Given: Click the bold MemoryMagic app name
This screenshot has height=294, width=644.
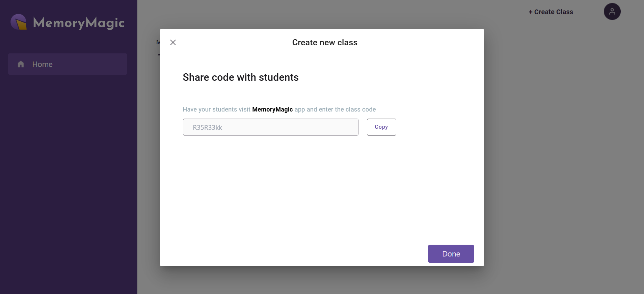Looking at the screenshot, I should [272, 109].
